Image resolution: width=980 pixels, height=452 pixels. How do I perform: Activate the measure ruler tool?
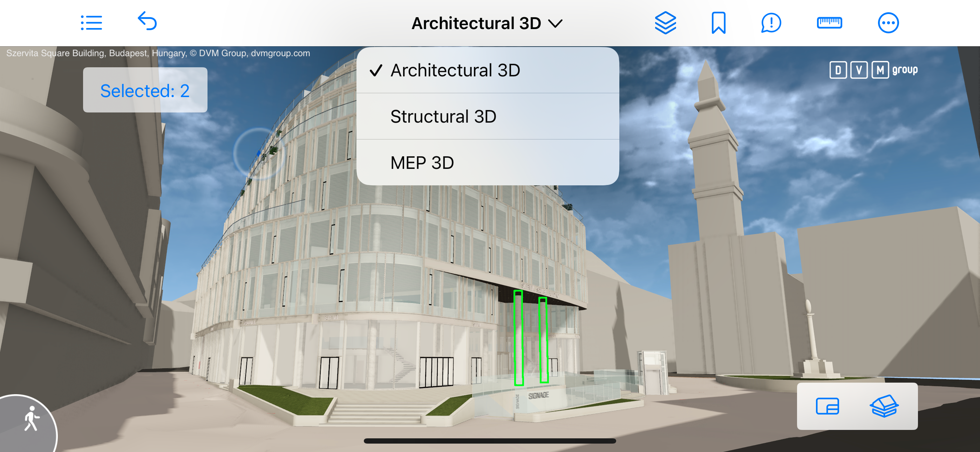829,23
